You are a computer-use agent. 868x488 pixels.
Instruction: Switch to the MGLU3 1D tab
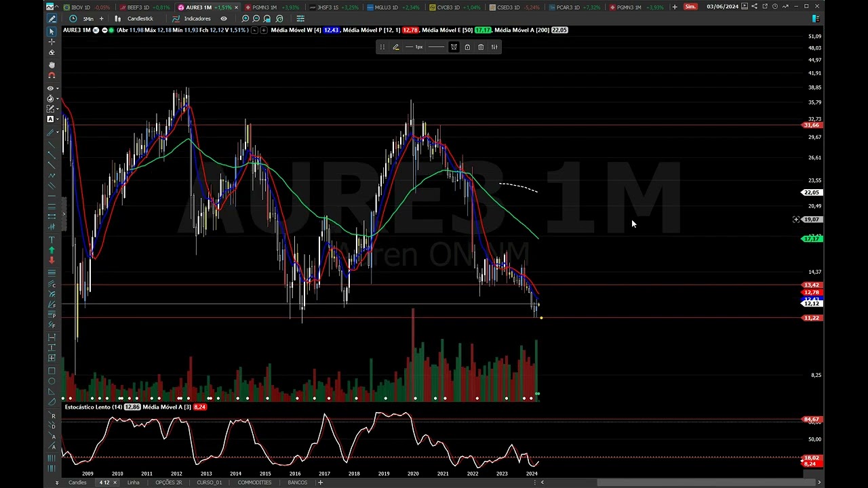[393, 7]
